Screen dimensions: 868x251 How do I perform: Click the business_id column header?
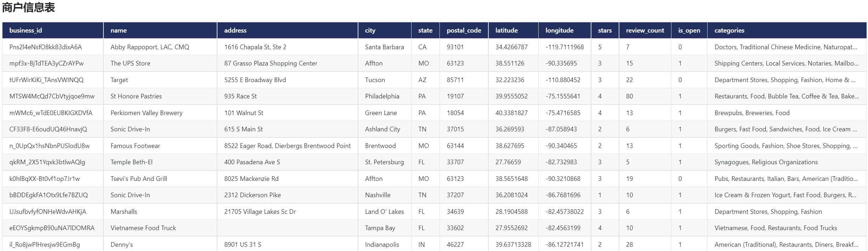pos(25,30)
